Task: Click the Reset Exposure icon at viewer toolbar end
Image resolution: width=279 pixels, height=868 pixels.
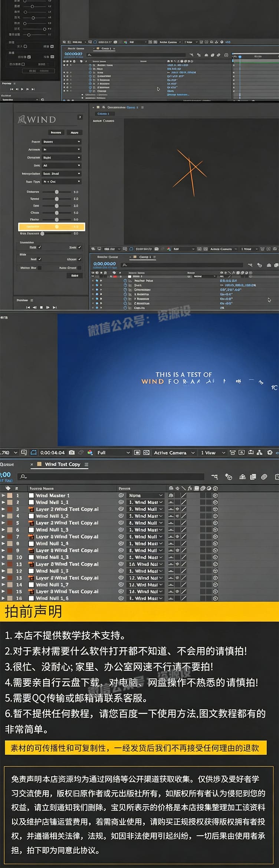Action: click(x=270, y=452)
